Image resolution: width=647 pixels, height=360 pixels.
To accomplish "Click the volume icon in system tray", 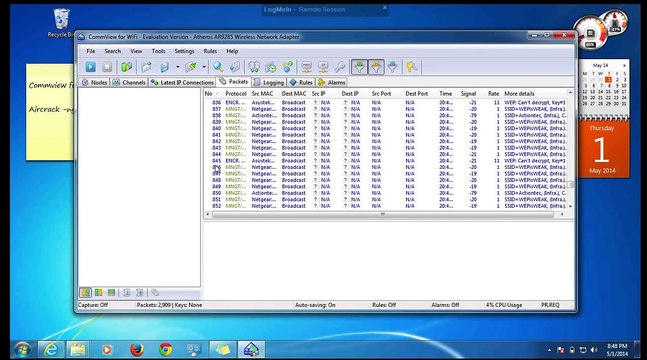I will (594, 350).
